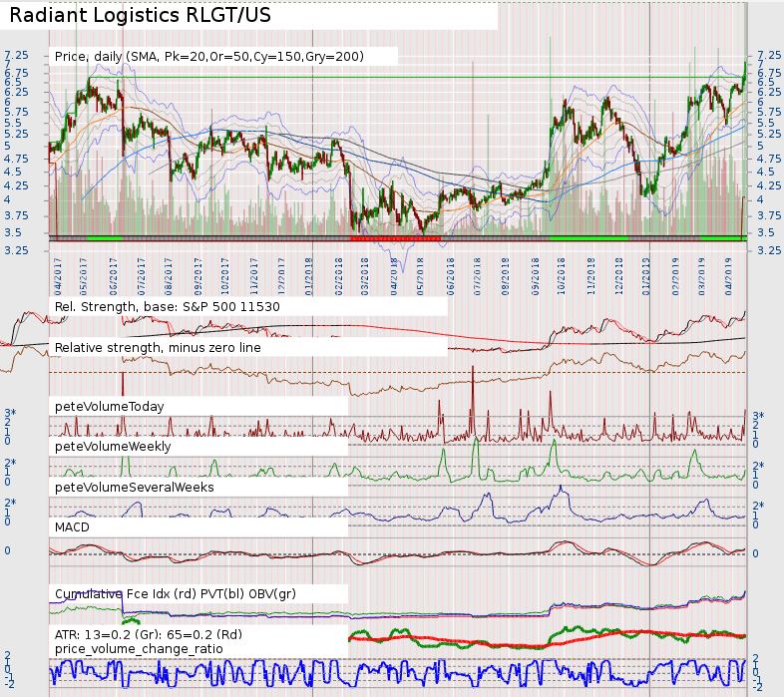784x697 pixels.
Task: Click 3.25 on the left price axis
Action: pyautogui.click(x=17, y=250)
